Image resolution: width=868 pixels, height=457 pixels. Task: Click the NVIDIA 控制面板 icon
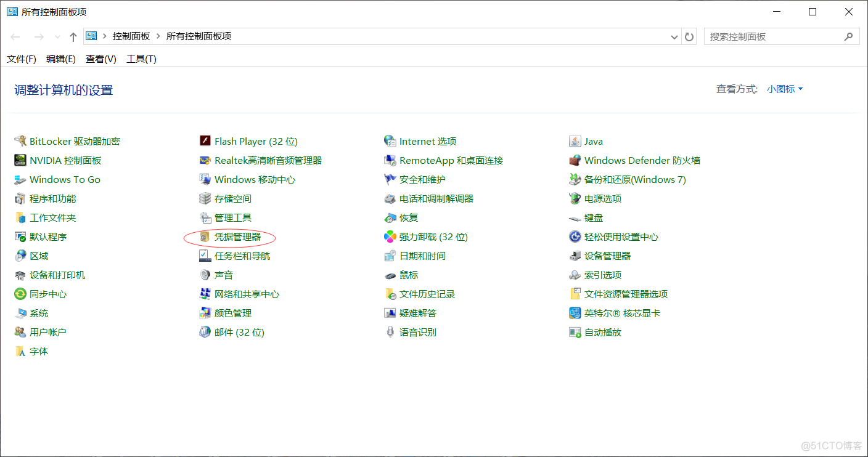click(x=20, y=160)
